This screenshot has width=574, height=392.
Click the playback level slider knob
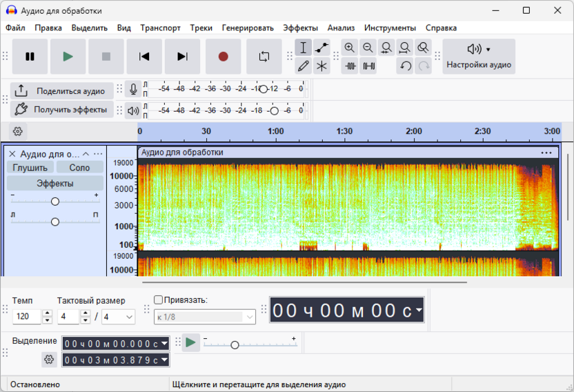tap(274, 111)
